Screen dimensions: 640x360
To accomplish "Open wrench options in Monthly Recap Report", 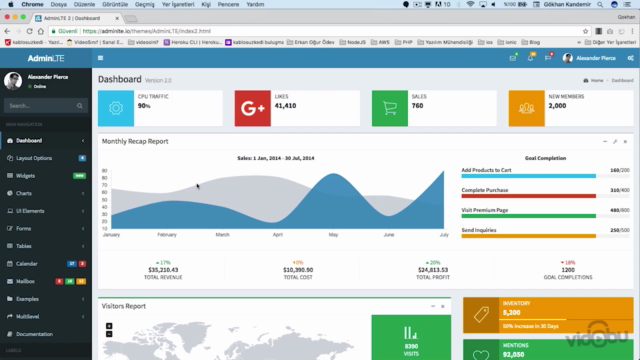I will point(615,141).
